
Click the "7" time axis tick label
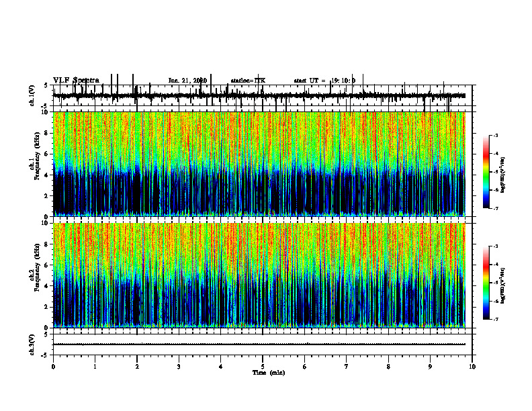point(347,367)
